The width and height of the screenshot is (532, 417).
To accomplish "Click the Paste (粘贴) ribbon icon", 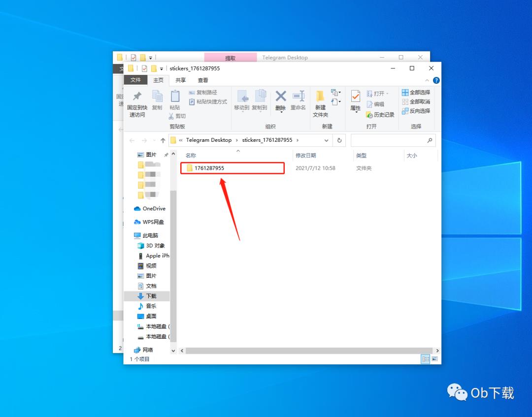I will pyautogui.click(x=175, y=96).
